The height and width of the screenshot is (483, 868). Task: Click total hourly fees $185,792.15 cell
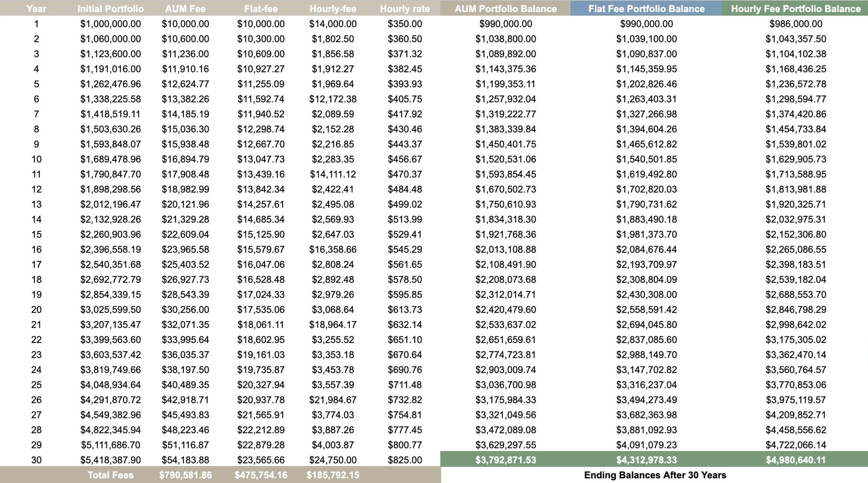(333, 475)
